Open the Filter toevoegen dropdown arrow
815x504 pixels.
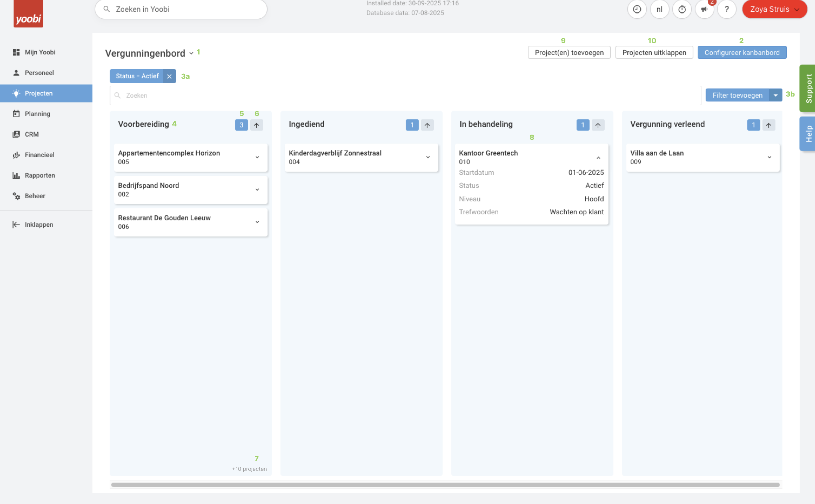point(775,95)
